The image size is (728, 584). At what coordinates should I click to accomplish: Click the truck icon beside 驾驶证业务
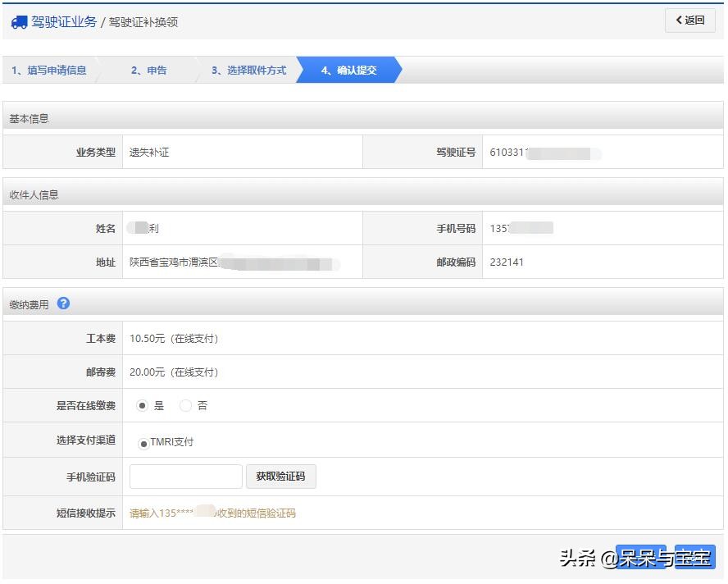[x=19, y=22]
